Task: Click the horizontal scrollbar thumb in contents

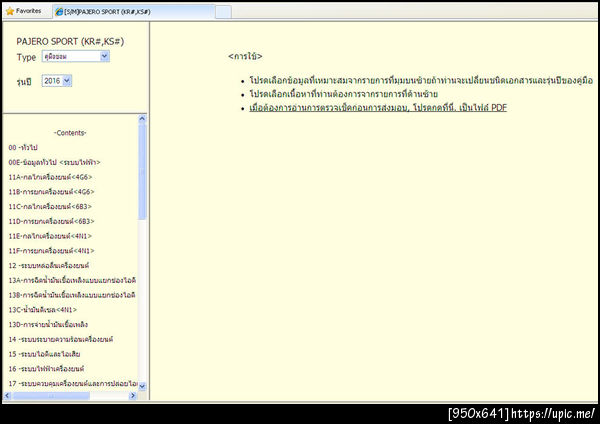Action: 51,396
